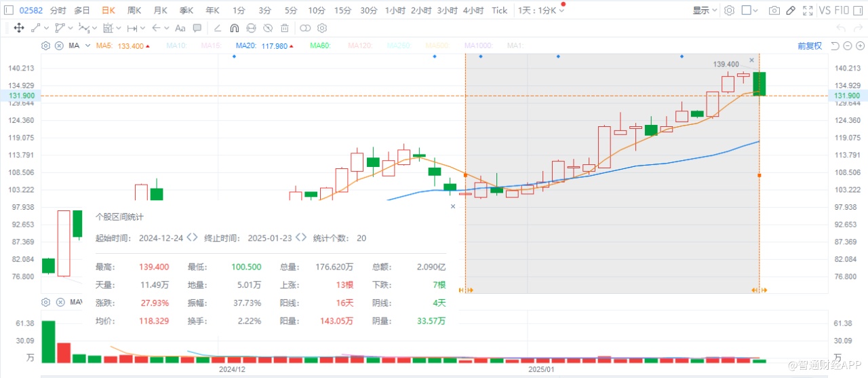The image size is (868, 378).
Task: Click the 02582 stock code
Action: 31,10
